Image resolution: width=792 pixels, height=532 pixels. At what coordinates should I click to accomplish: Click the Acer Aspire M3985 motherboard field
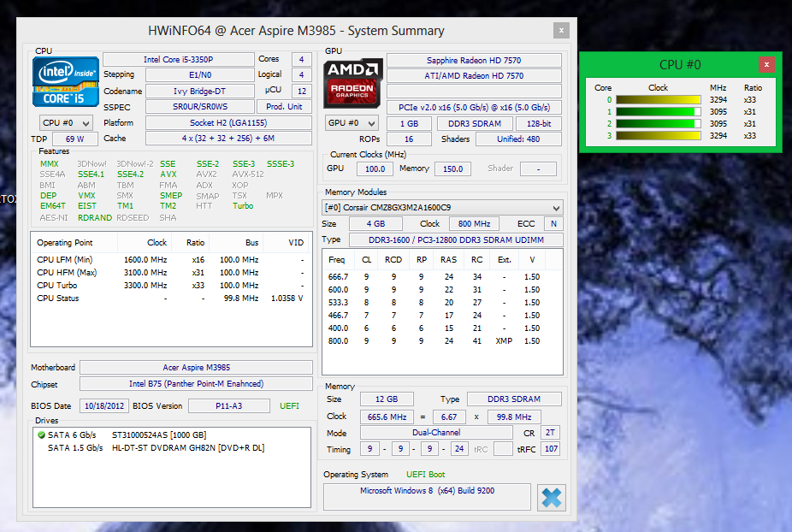click(197, 367)
